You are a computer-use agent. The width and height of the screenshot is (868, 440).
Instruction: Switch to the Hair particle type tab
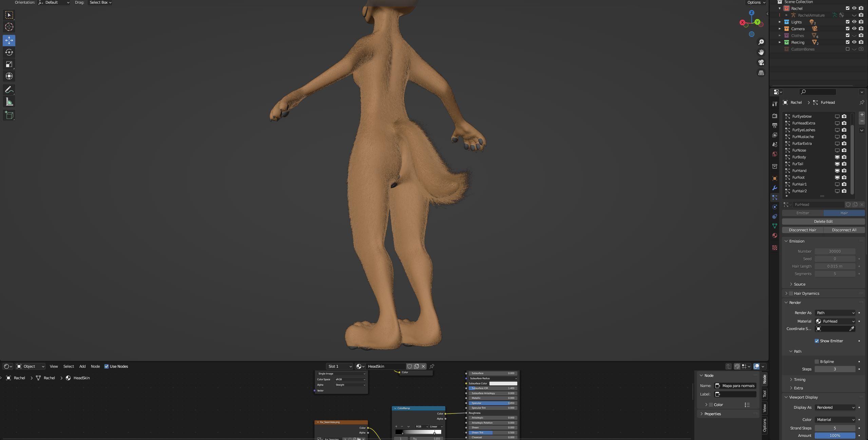[x=844, y=213]
